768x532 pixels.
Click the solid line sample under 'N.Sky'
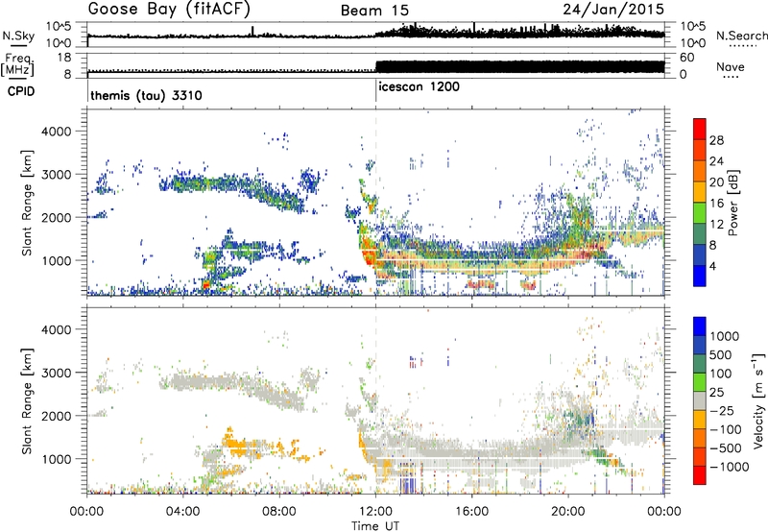tap(18, 46)
